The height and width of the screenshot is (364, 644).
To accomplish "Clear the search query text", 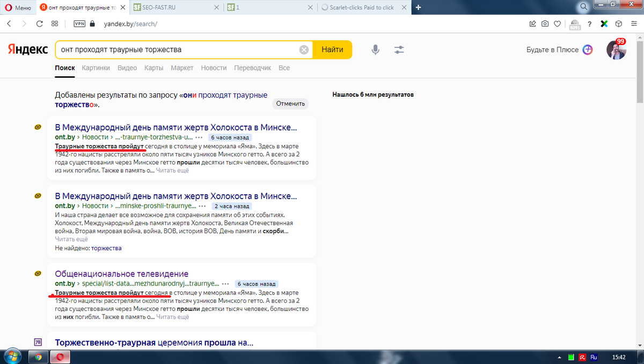I will [x=304, y=50].
